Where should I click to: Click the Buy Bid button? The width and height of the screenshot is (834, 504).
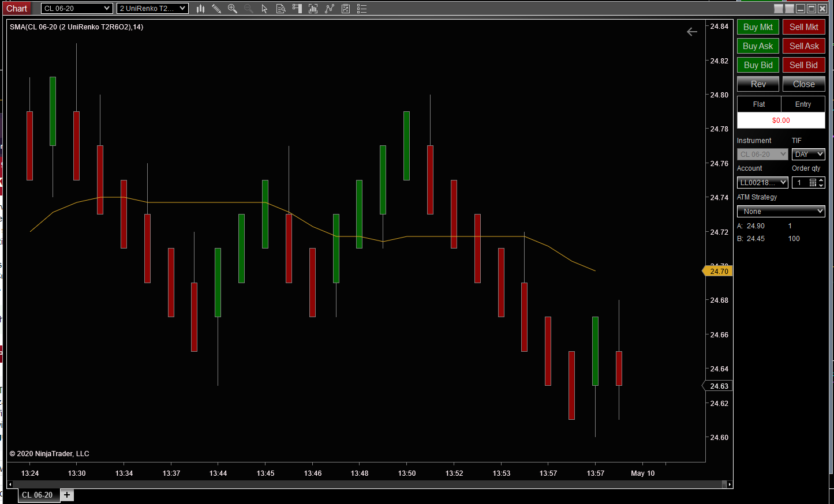tap(758, 65)
